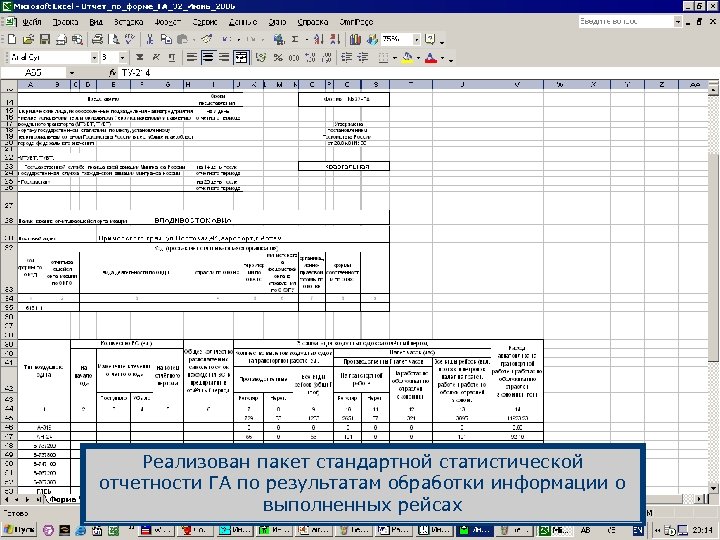The height and width of the screenshot is (540, 720).
Task: Decrease indent icon in formatting toolbar
Action: click(x=347, y=57)
